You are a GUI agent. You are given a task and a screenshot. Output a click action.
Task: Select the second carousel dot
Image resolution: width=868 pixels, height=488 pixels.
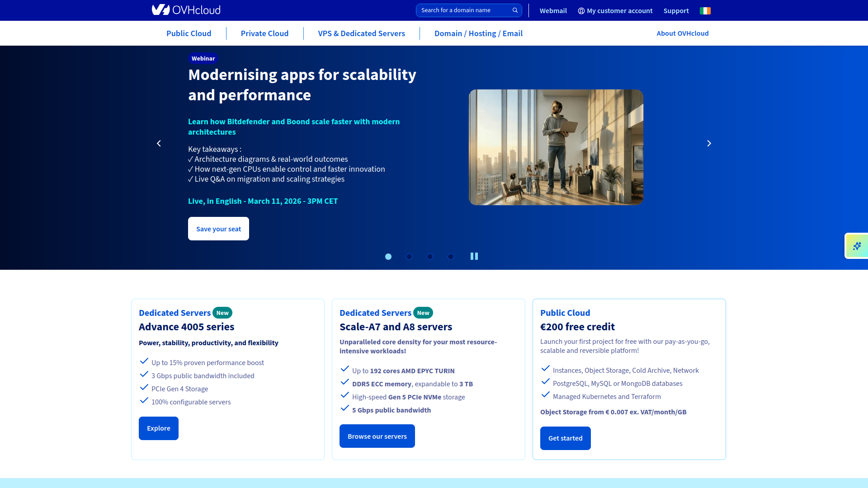(409, 256)
